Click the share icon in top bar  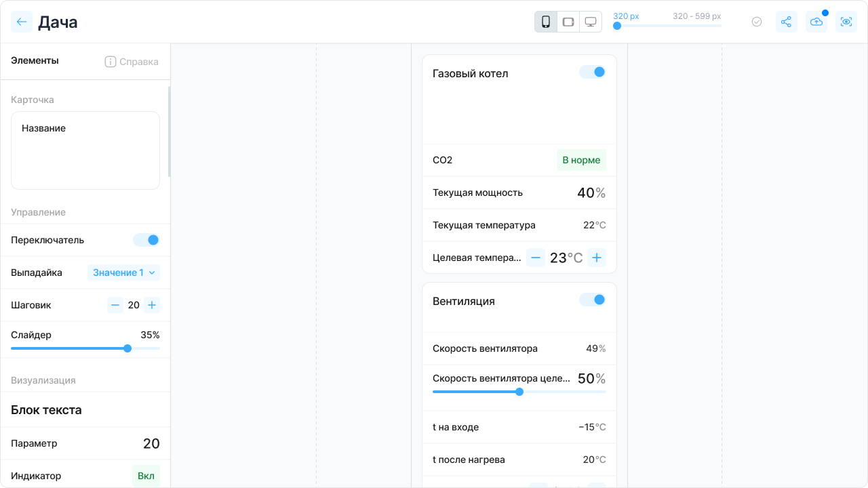786,22
